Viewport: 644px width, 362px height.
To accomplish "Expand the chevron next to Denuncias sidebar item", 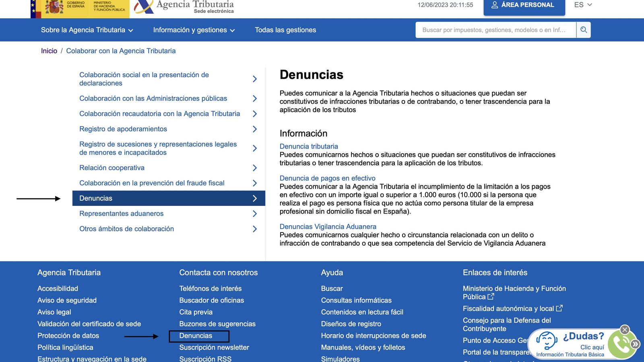I will 254,198.
